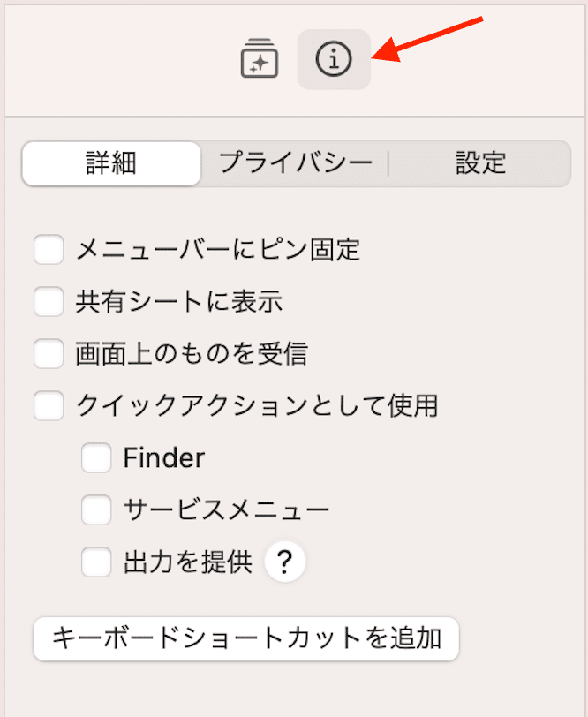
Task: Click the question mark help button
Action: tap(285, 562)
